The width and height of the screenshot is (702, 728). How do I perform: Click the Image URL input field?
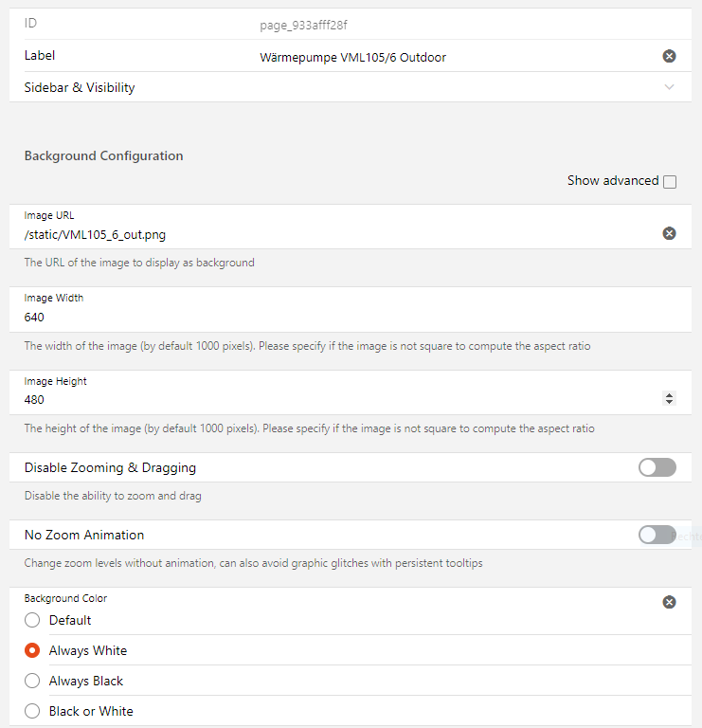pos(332,234)
